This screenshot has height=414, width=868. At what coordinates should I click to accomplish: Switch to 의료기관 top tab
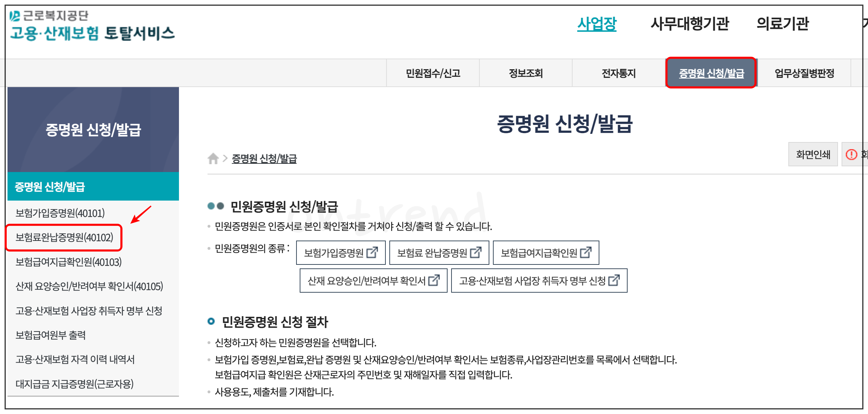782,24
